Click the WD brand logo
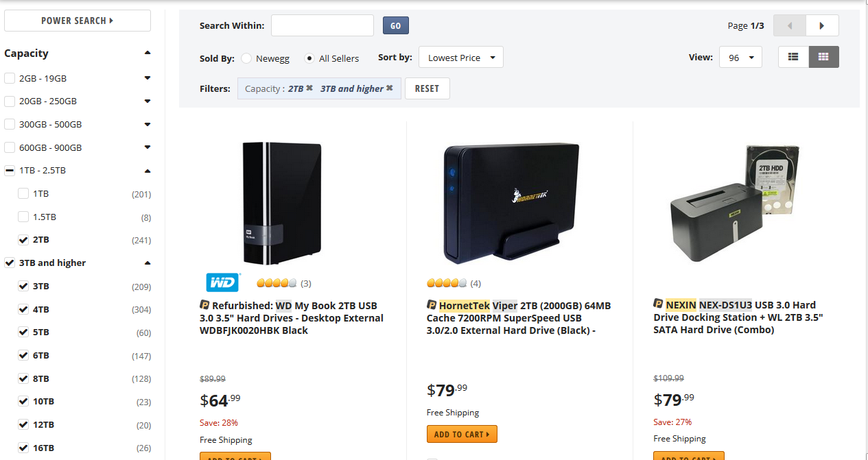The image size is (868, 460). point(223,282)
